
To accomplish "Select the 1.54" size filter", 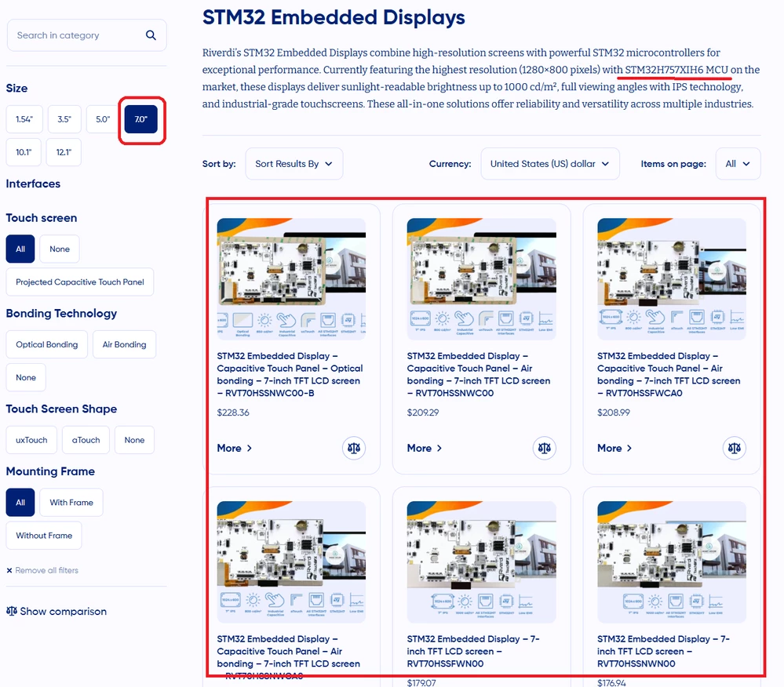I will point(24,119).
